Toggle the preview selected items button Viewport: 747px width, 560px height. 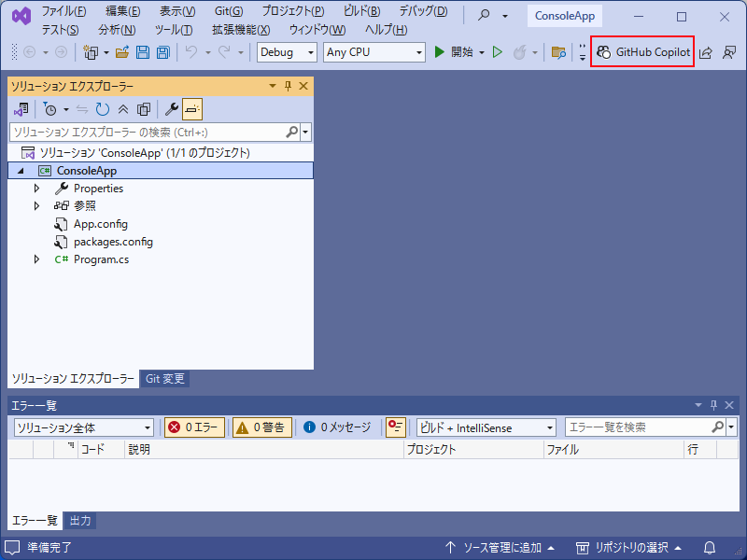tap(192, 109)
